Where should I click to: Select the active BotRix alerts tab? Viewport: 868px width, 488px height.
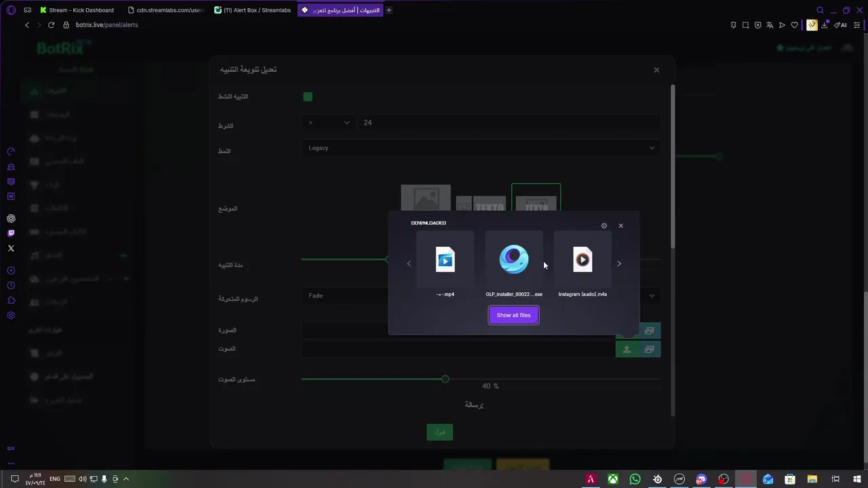(x=340, y=10)
